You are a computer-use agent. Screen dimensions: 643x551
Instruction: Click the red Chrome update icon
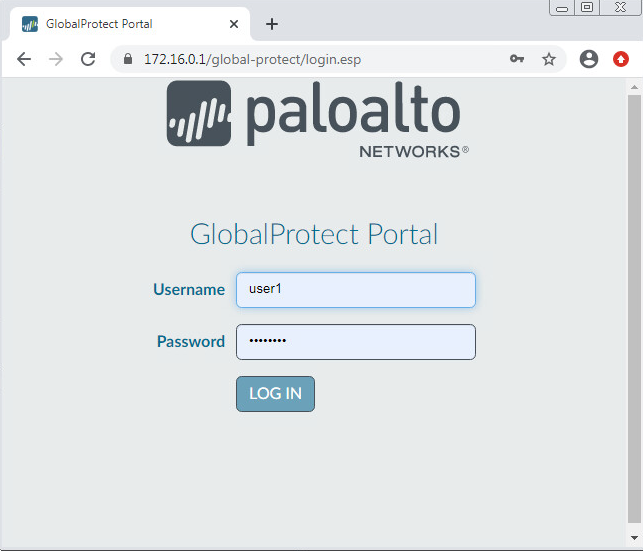pos(620,59)
